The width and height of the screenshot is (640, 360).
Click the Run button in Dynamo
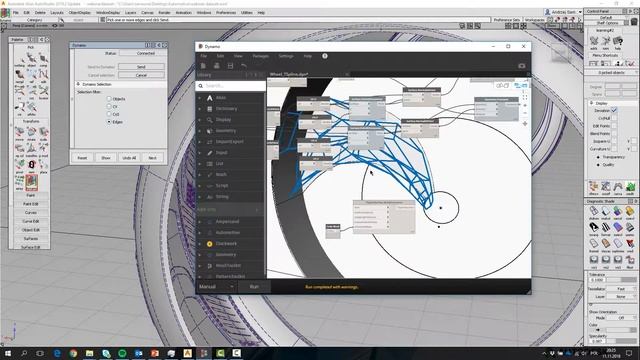click(254, 287)
